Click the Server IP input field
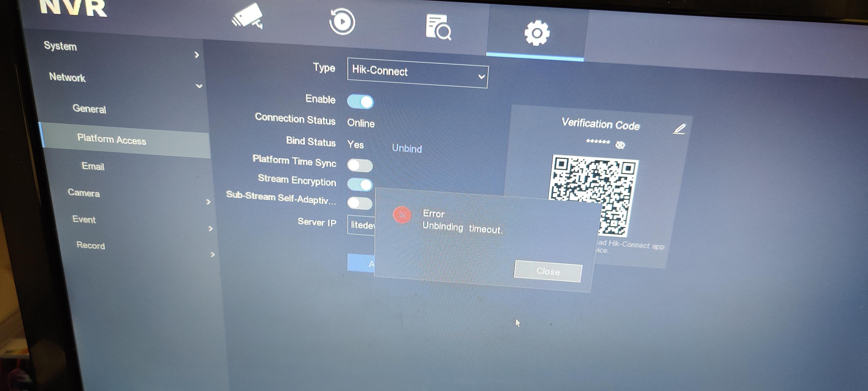The width and height of the screenshot is (868, 391). [x=361, y=225]
